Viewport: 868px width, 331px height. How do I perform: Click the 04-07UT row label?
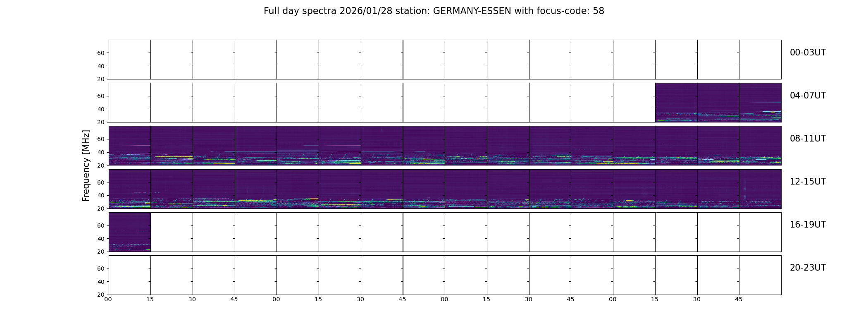tap(808, 96)
